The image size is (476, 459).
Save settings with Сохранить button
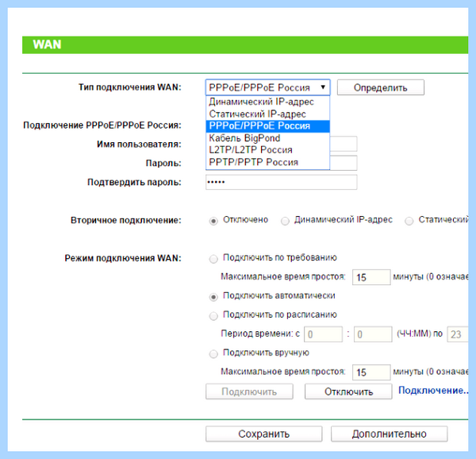[264, 434]
